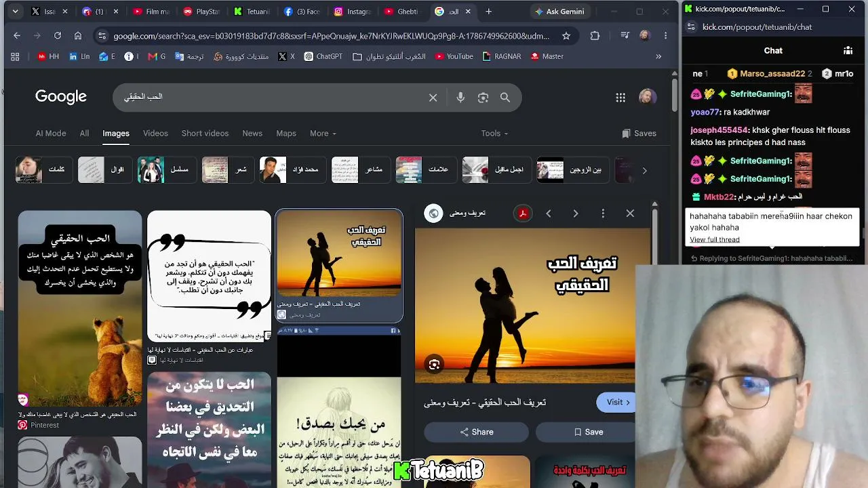Show hidden bookmarks with the double chevron
This screenshot has width=868, height=488.
[658, 57]
